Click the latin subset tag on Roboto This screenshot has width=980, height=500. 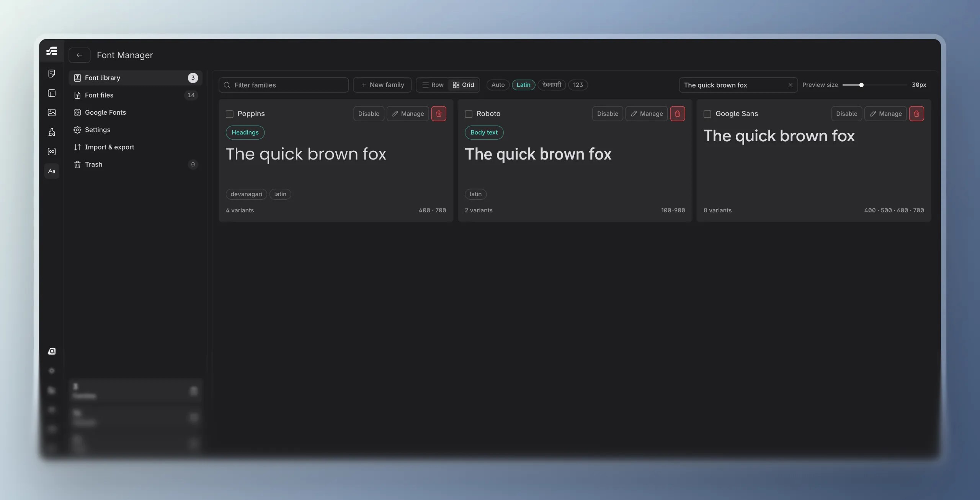pos(475,194)
